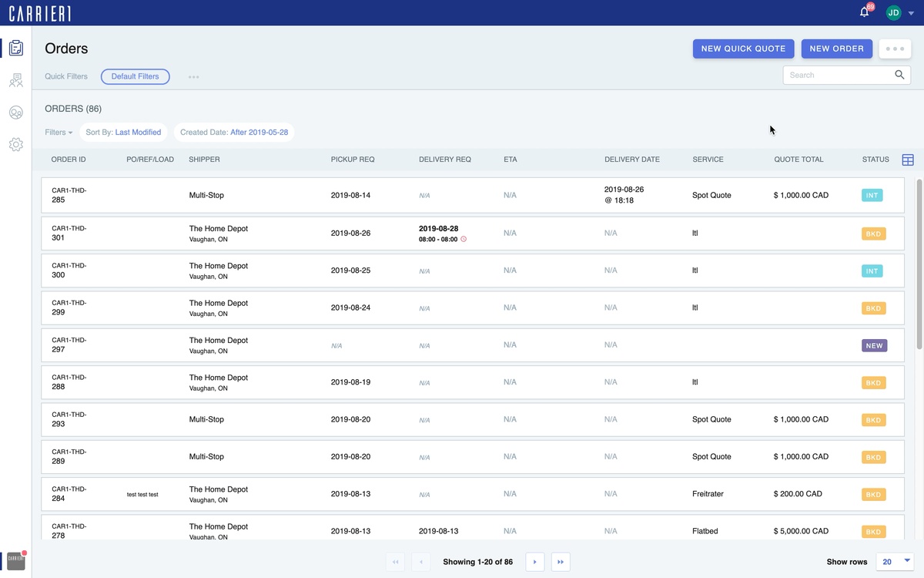Click the 2019-08-28 delivery request of order 301

tap(439, 229)
